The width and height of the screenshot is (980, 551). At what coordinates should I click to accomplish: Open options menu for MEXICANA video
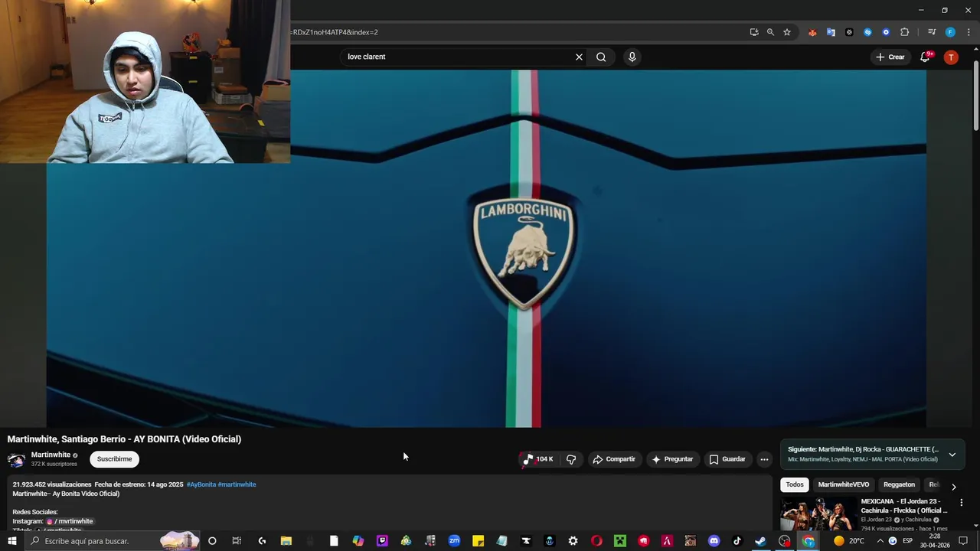pyautogui.click(x=962, y=503)
